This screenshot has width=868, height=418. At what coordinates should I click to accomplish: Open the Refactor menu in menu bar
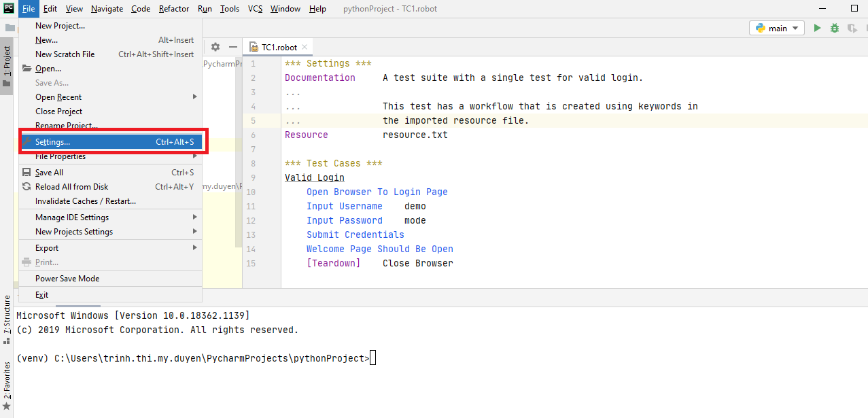(x=174, y=9)
